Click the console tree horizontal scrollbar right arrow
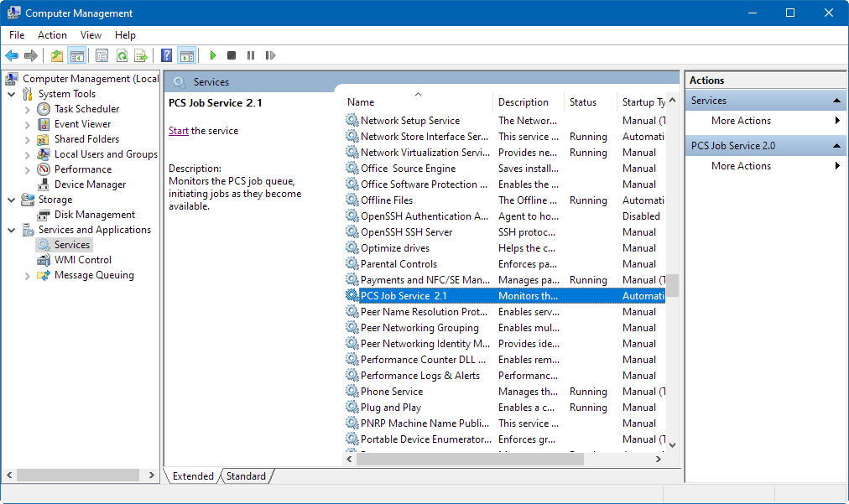849x504 pixels. click(x=151, y=475)
